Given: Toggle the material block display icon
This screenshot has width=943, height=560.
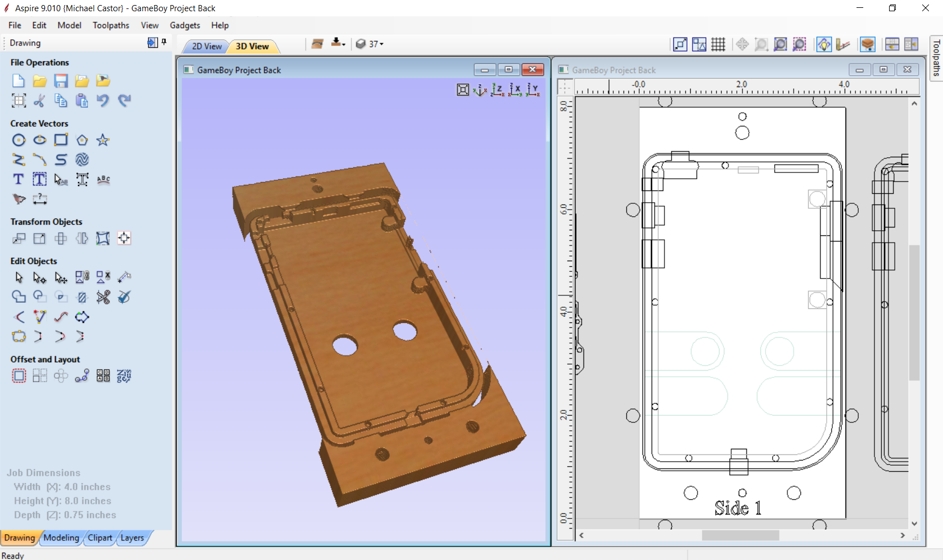Looking at the screenshot, I should 868,44.
